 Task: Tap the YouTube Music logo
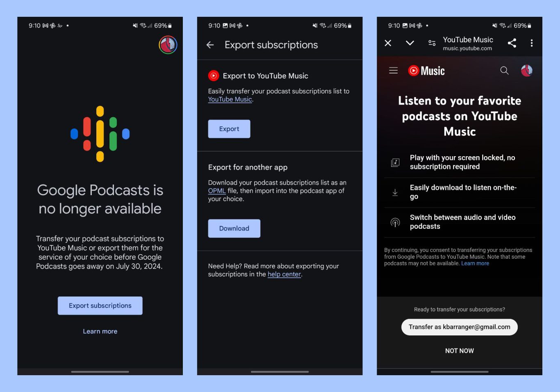[x=426, y=71]
